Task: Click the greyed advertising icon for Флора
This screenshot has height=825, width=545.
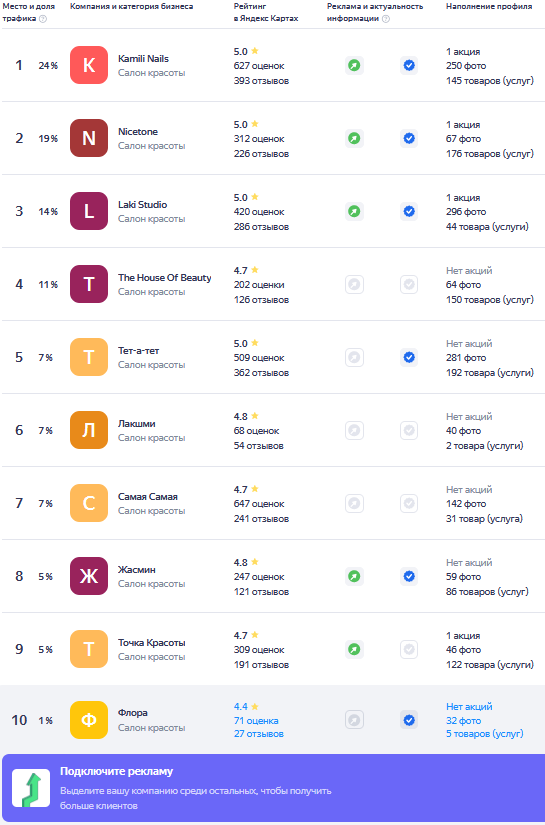Action: point(355,720)
